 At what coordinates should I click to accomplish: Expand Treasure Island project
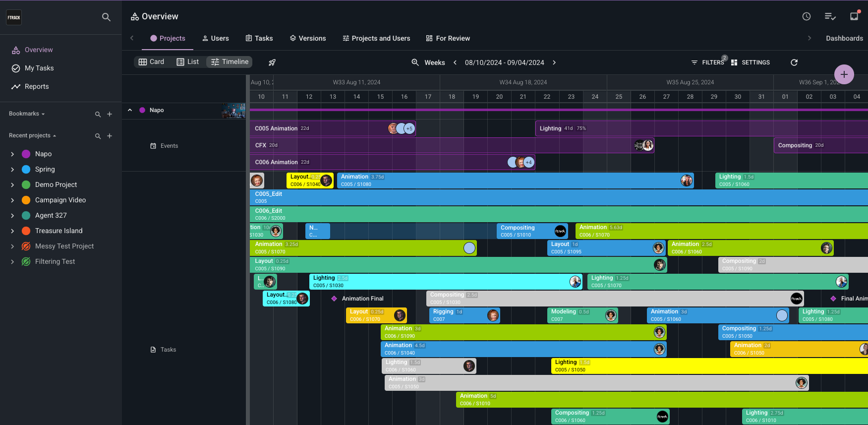point(12,231)
